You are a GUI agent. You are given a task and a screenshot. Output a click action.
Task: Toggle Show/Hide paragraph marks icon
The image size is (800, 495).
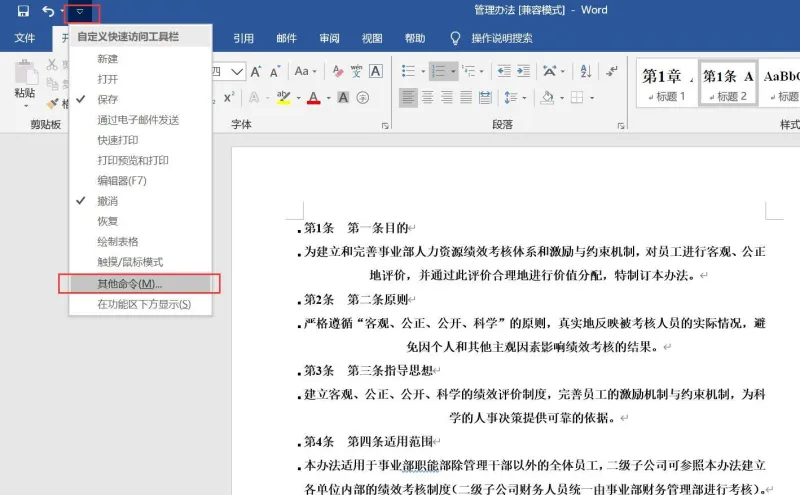pos(612,71)
